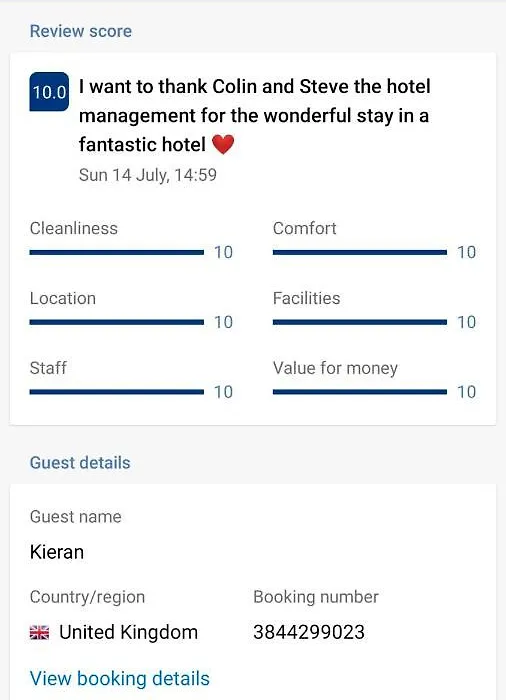Viewport: 506px width, 700px height.
Task: Click the Booking number label
Action: (x=316, y=597)
